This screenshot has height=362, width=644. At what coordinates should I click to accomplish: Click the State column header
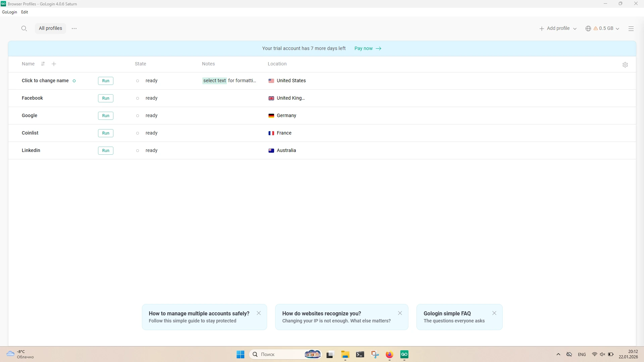click(x=140, y=64)
